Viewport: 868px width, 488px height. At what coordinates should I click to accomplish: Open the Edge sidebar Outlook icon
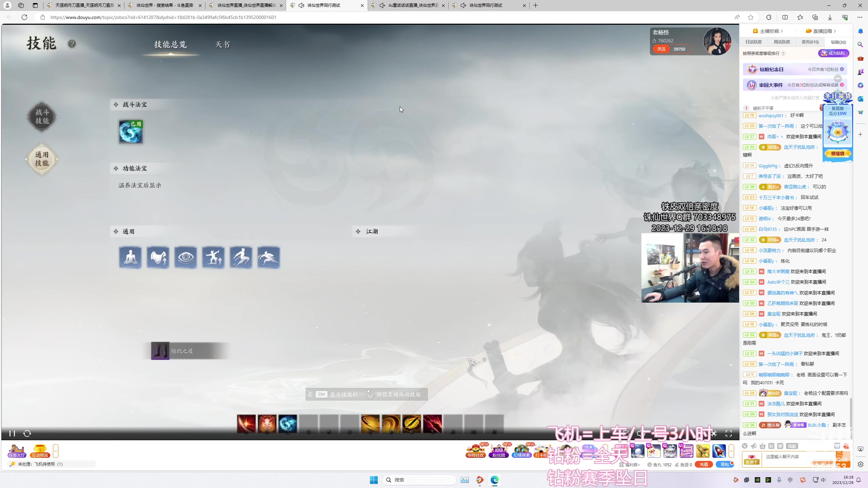pos(860,99)
